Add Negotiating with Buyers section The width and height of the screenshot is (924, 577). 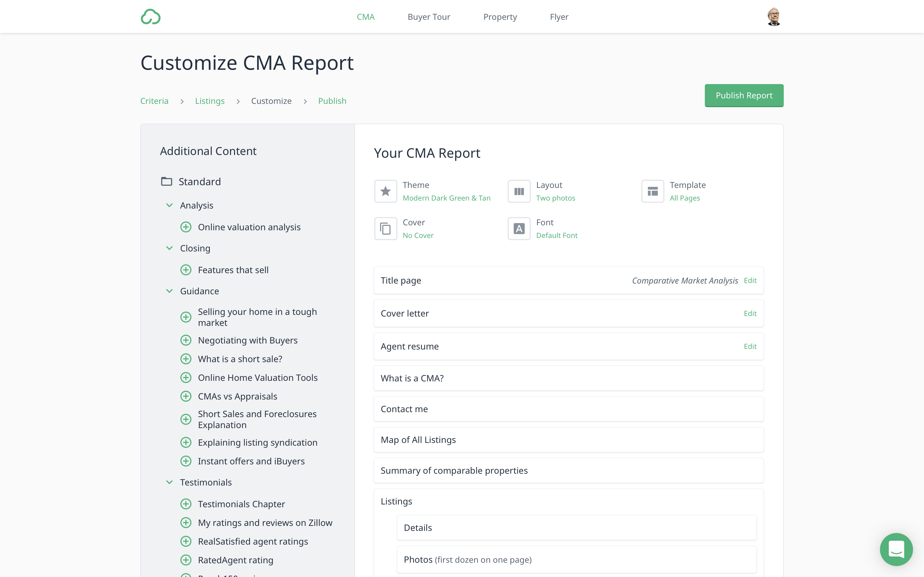point(186,340)
